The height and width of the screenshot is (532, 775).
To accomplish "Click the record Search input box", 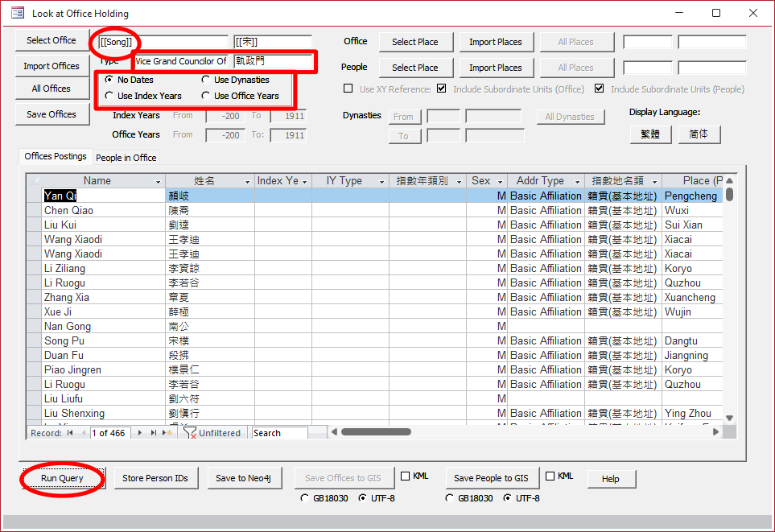I will click(x=278, y=433).
